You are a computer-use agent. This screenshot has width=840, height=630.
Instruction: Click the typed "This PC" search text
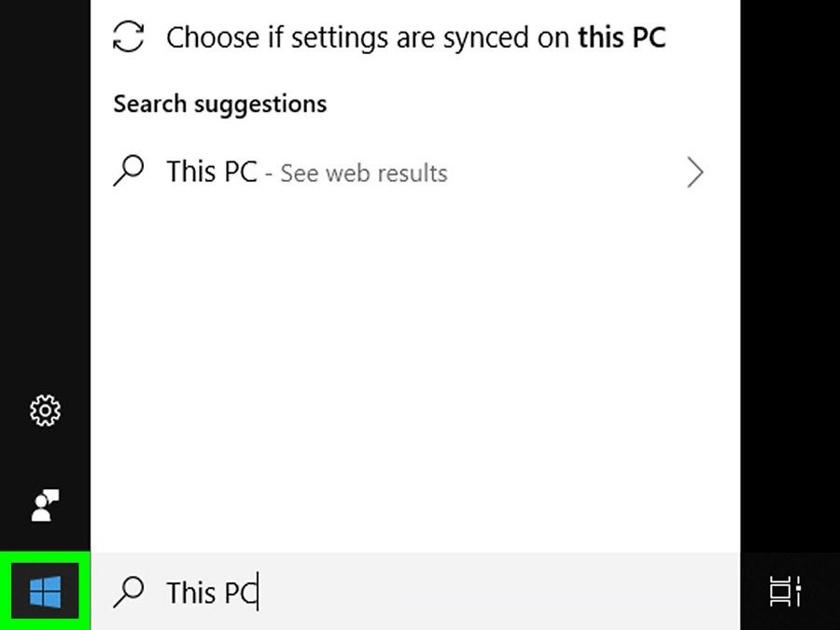tap(211, 593)
